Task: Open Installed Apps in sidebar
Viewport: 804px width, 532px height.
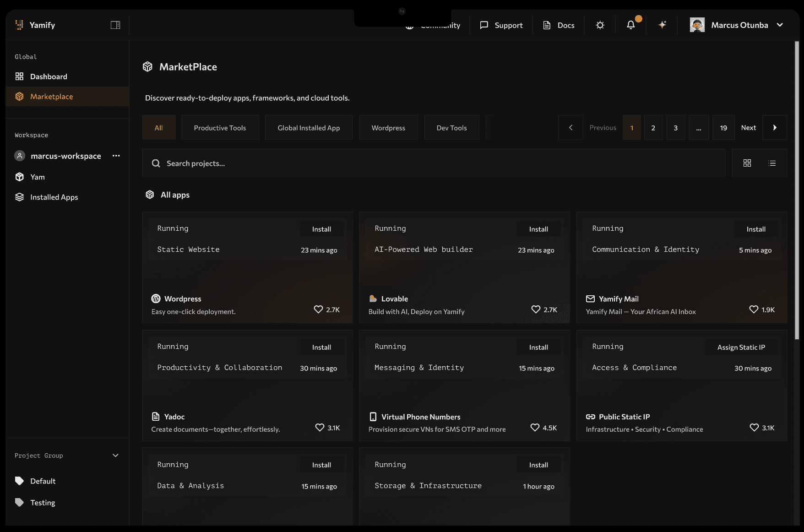Action: click(54, 197)
